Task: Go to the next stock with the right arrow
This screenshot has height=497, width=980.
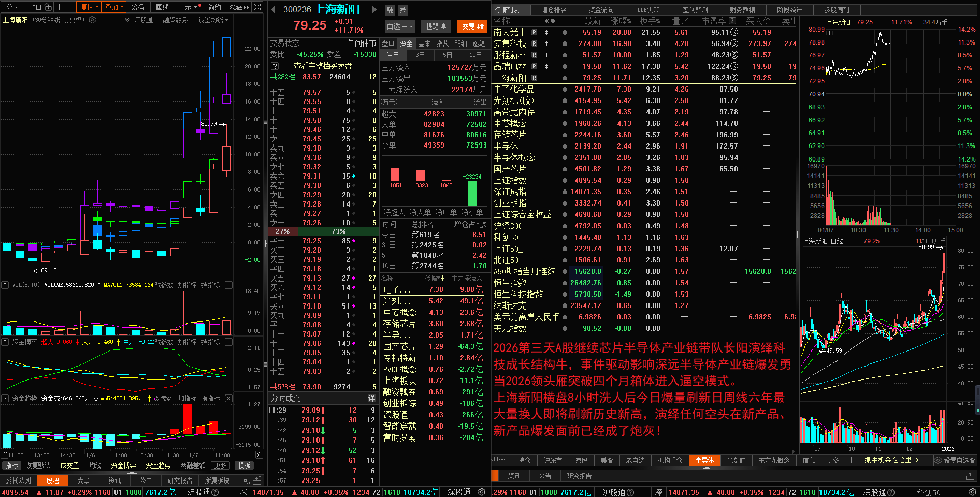Action: tap(374, 9)
